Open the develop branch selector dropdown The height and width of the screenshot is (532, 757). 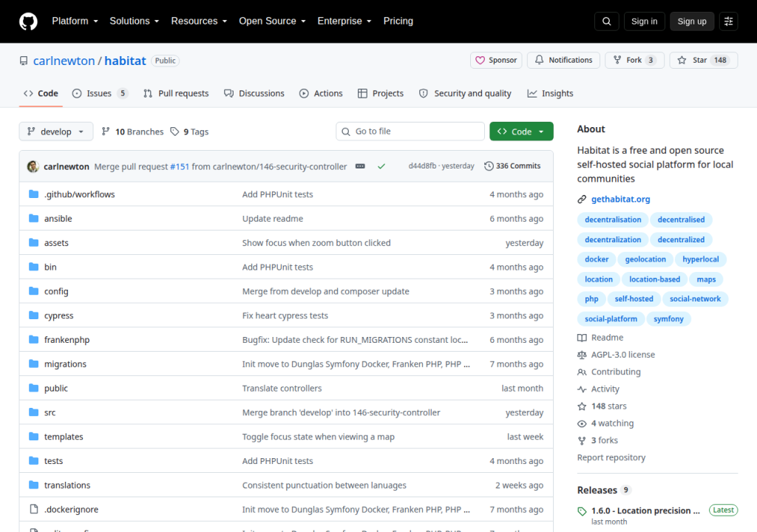pyautogui.click(x=56, y=132)
